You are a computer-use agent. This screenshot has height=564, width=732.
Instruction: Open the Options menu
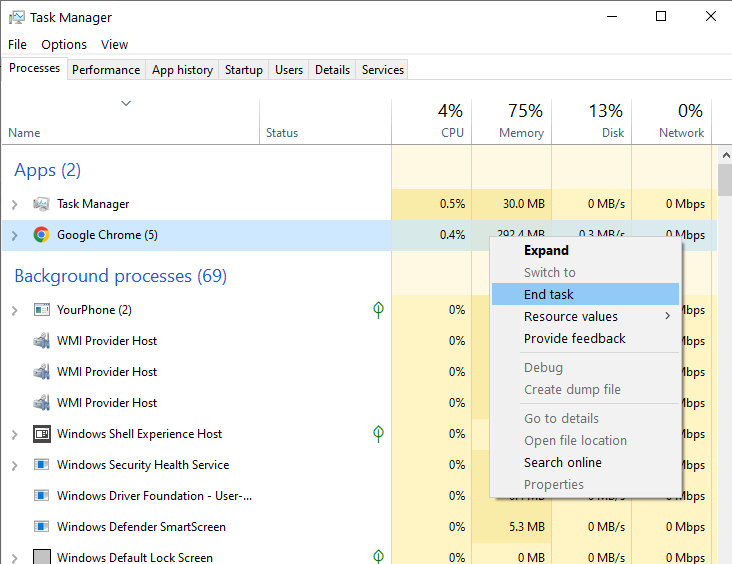pyautogui.click(x=64, y=44)
